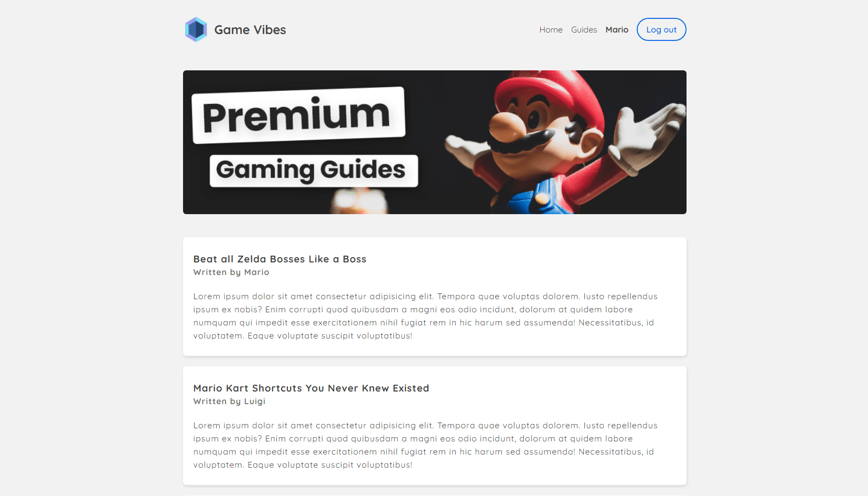Click the blurred object at the banner's bottom
Viewport: 868px width, 496px height.
[360, 202]
